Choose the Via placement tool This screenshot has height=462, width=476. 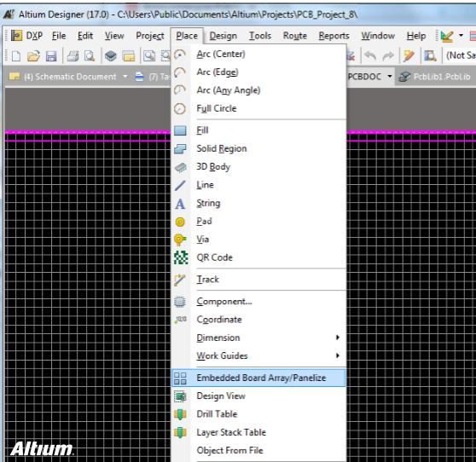click(258, 240)
